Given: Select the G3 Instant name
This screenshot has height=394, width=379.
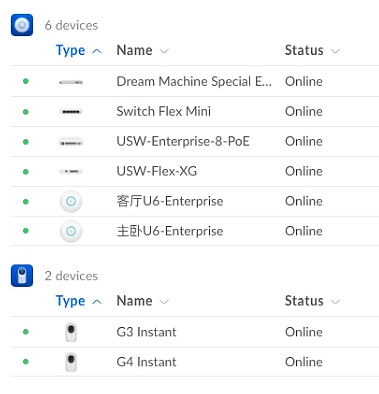Looking at the screenshot, I should click(146, 332).
